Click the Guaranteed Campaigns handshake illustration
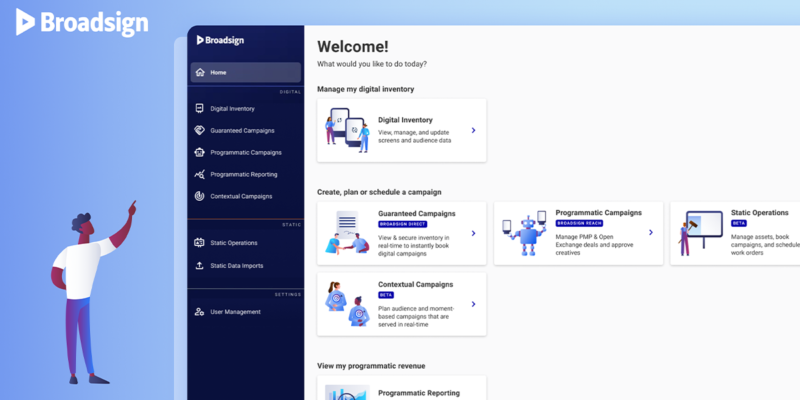The width and height of the screenshot is (800, 400). pos(347,233)
